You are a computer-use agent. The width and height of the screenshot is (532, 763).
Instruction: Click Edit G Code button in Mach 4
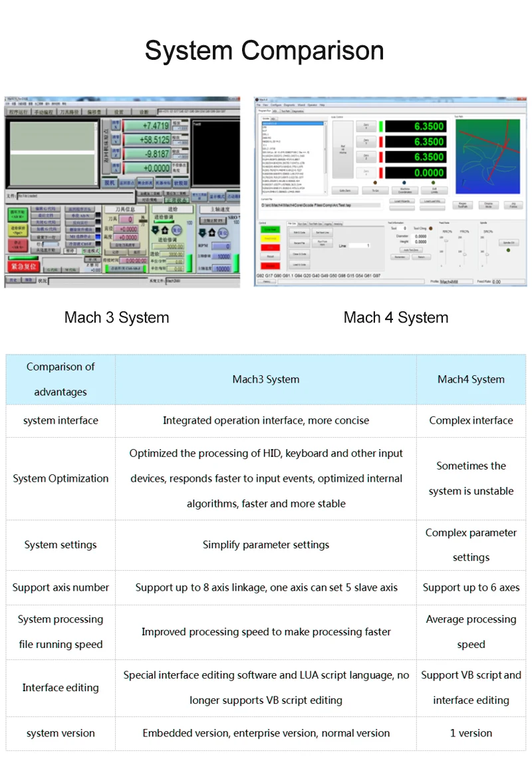[x=299, y=233]
